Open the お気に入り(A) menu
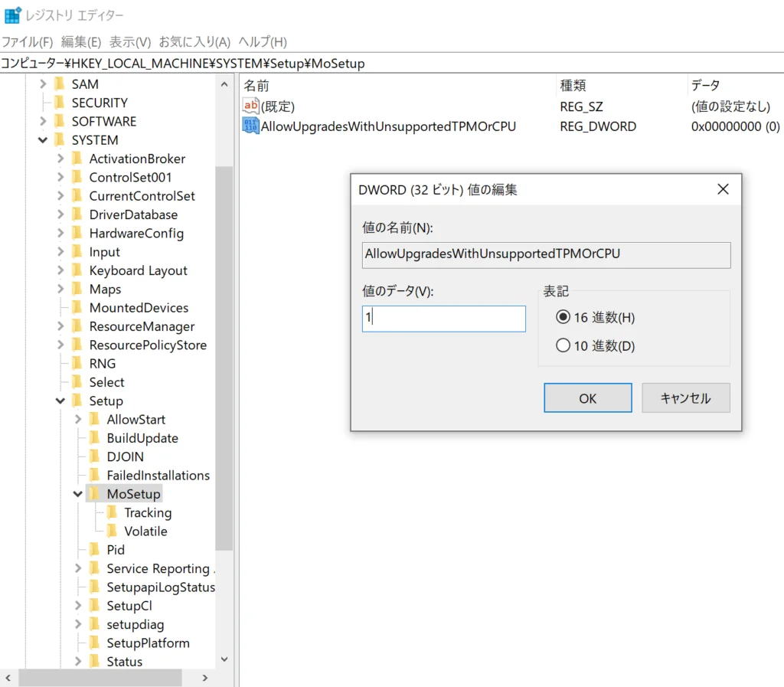Screen dimensions: 784x687 (x=194, y=41)
